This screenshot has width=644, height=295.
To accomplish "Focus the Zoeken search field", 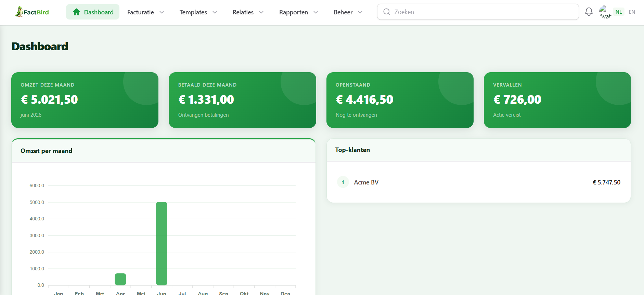I will click(478, 12).
